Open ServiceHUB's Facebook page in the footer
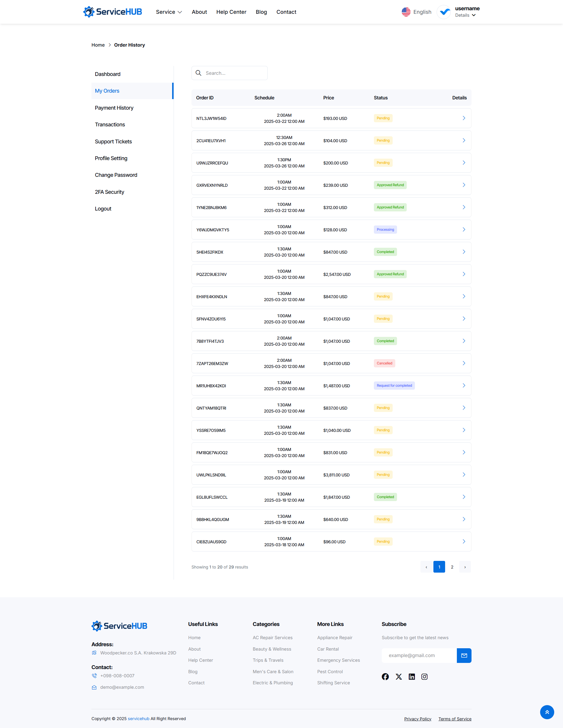This screenshot has width=563, height=728. coord(385,676)
